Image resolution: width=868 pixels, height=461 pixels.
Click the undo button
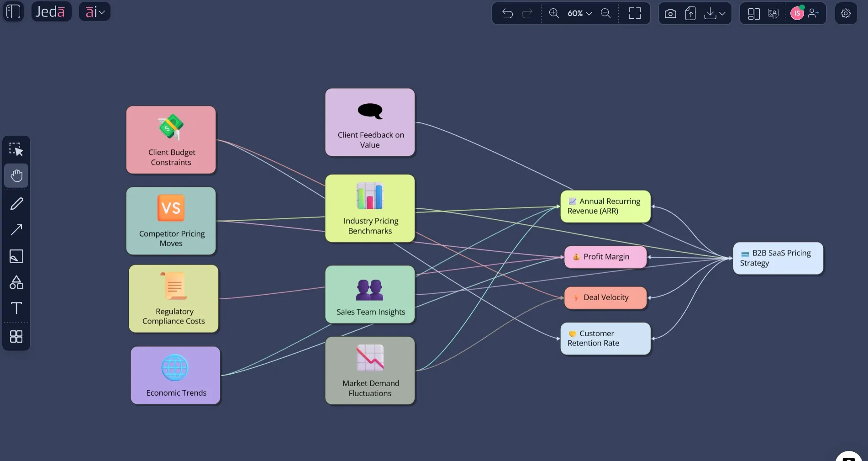tap(507, 13)
